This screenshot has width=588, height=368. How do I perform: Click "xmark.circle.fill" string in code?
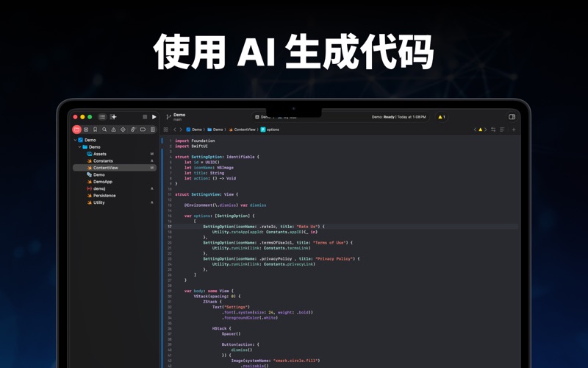[x=296, y=361]
